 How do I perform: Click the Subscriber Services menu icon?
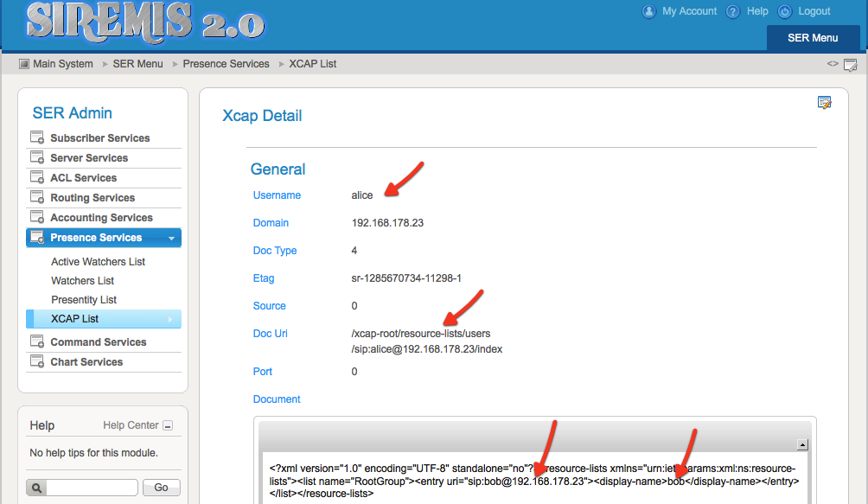point(37,137)
